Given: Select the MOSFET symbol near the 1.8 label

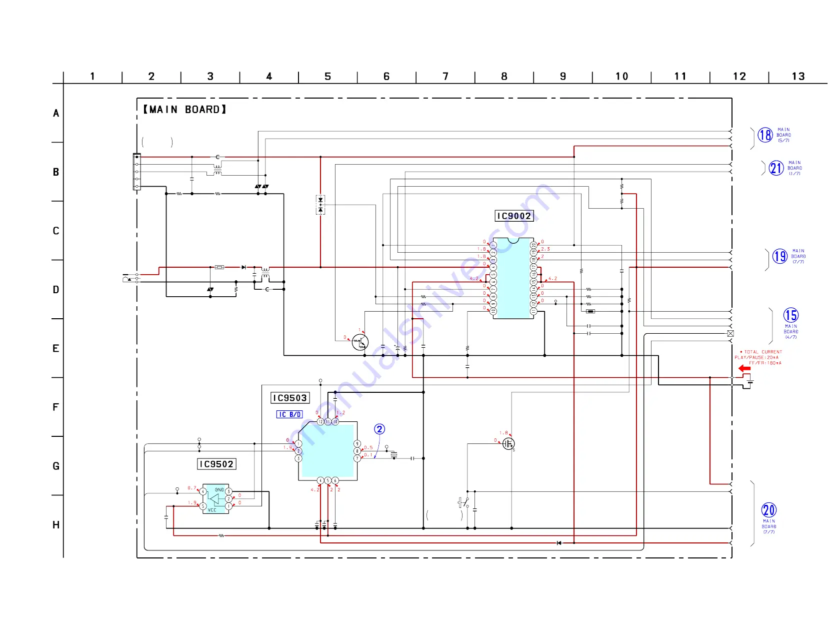Looking at the screenshot, I should click(508, 444).
